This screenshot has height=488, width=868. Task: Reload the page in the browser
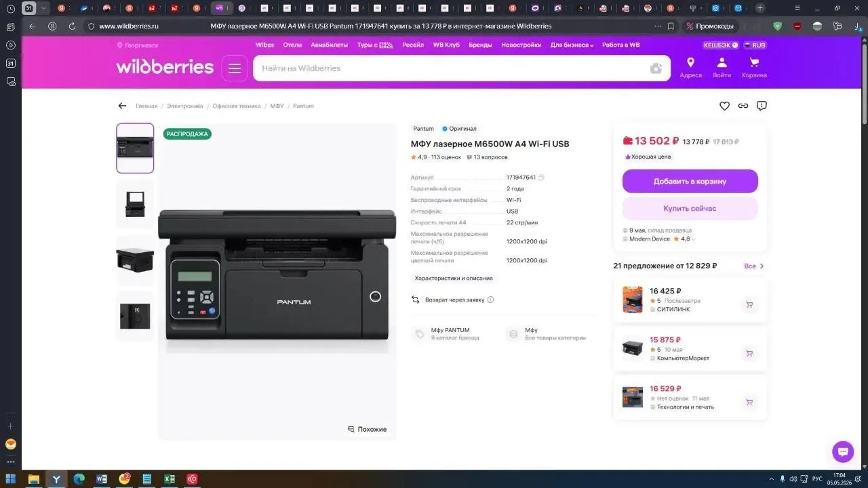tap(72, 26)
